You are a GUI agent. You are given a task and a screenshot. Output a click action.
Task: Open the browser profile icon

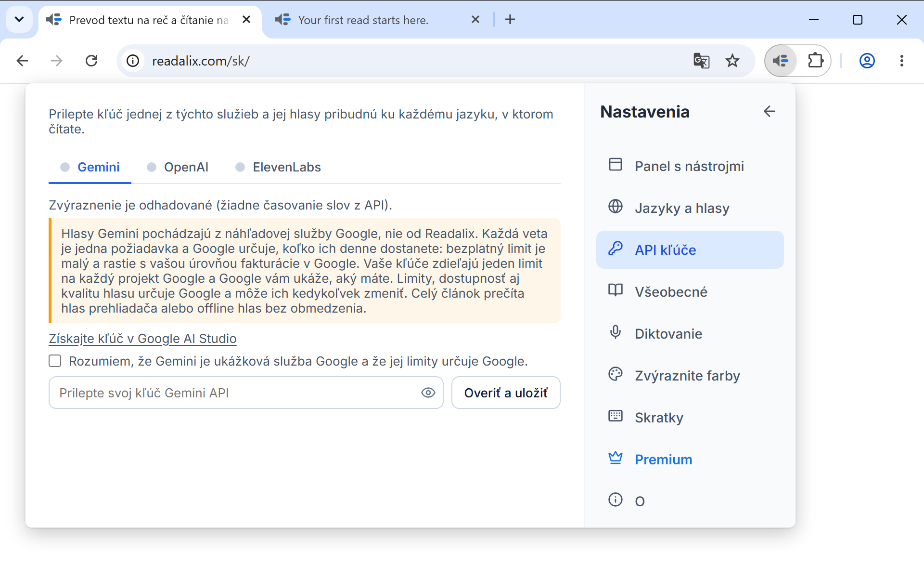867,61
